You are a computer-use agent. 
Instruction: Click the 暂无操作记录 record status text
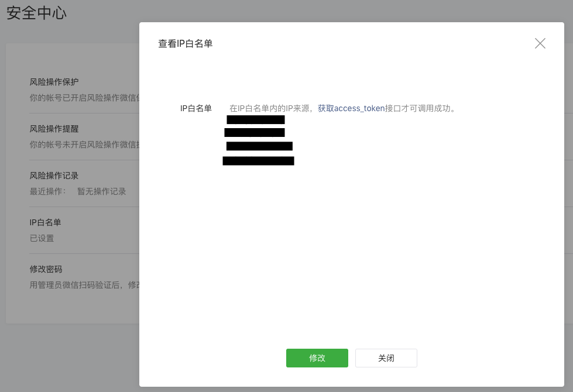click(x=102, y=191)
